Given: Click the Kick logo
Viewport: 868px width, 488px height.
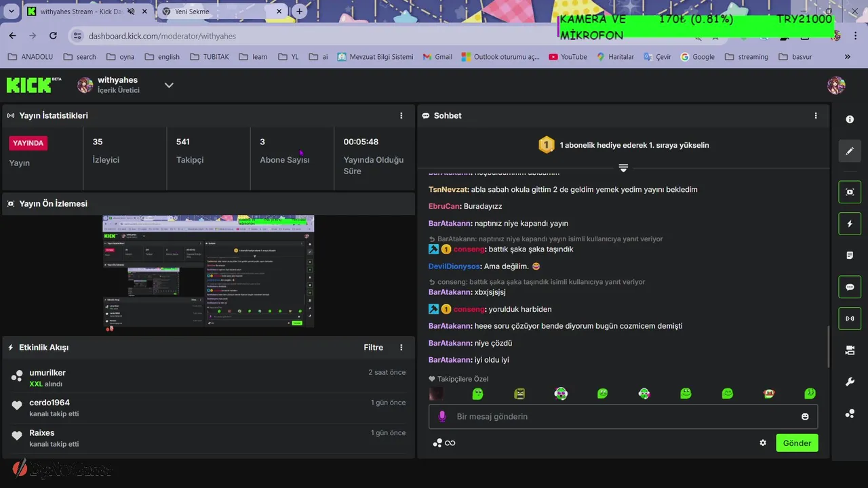Looking at the screenshot, I should click(34, 85).
